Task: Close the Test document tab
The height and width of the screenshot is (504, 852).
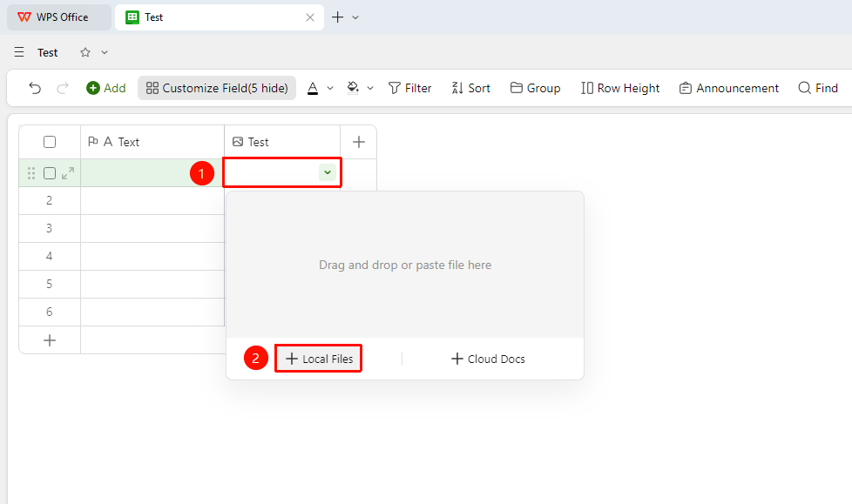Action: 310,17
